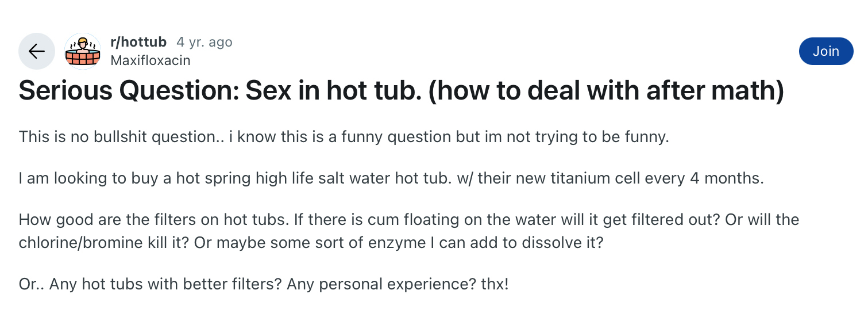The image size is (868, 313).
Task: Click the final line 'Any hot tubs with better filters?'
Action: tap(264, 284)
